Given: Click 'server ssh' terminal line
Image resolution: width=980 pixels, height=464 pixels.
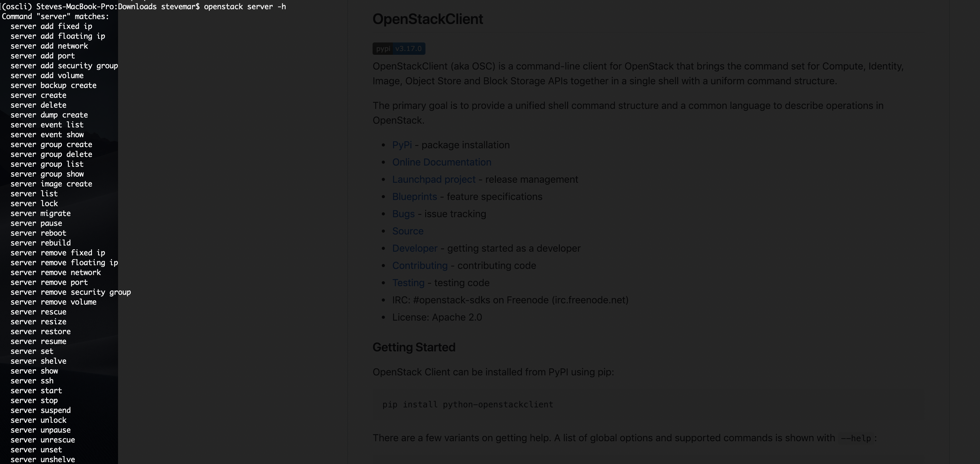Looking at the screenshot, I should coord(32,381).
